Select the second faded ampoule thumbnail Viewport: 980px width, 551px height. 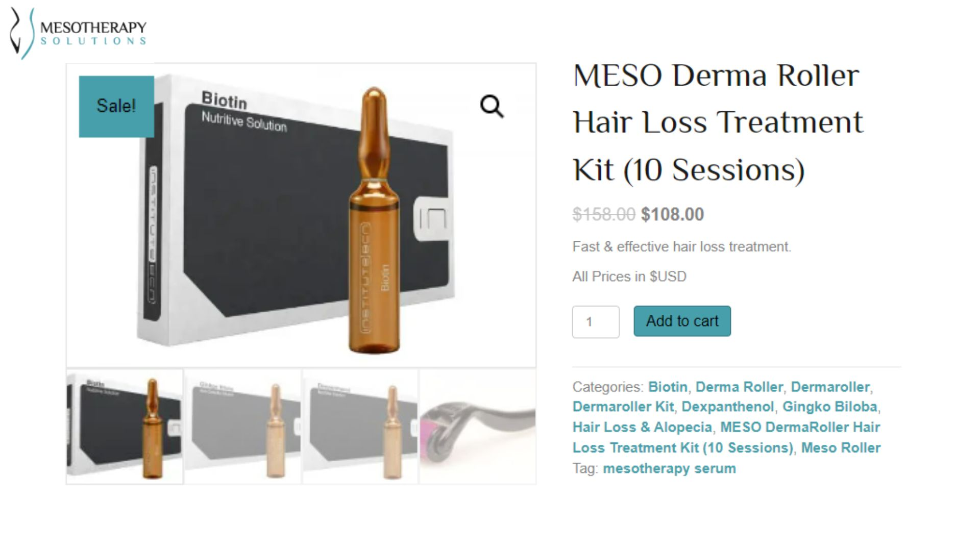242,427
